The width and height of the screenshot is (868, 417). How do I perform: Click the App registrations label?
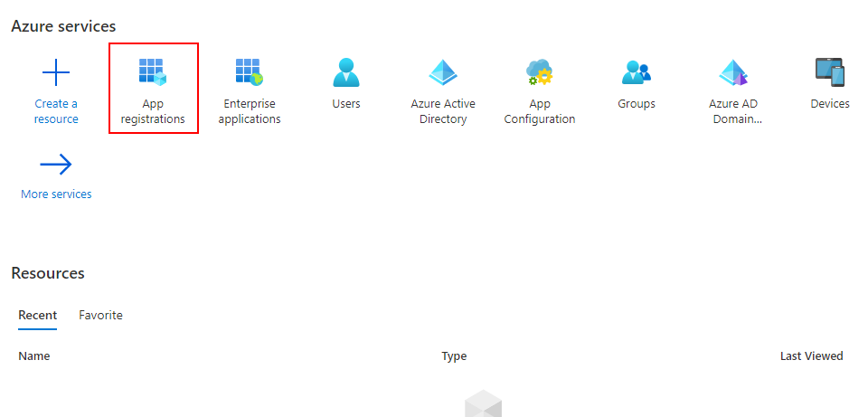coord(153,111)
